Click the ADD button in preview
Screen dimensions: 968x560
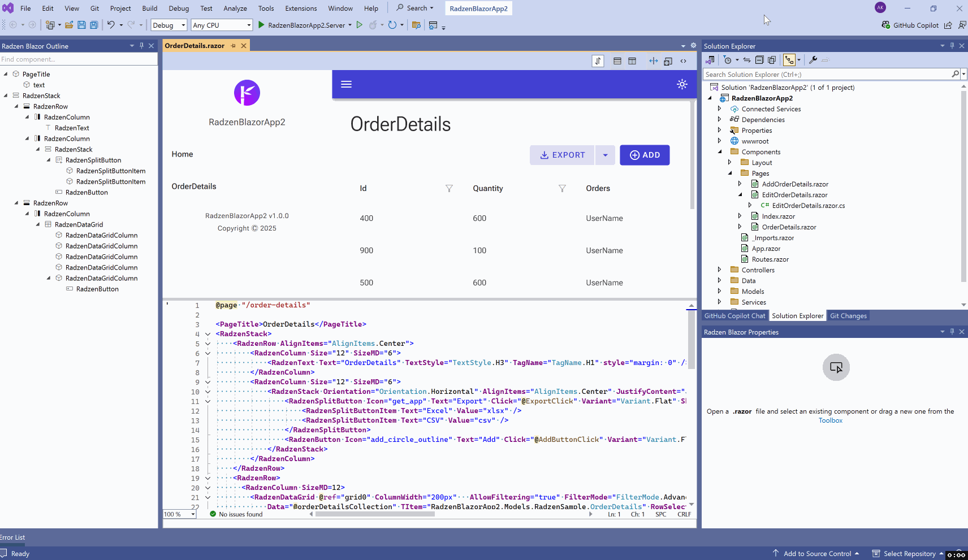click(x=645, y=155)
